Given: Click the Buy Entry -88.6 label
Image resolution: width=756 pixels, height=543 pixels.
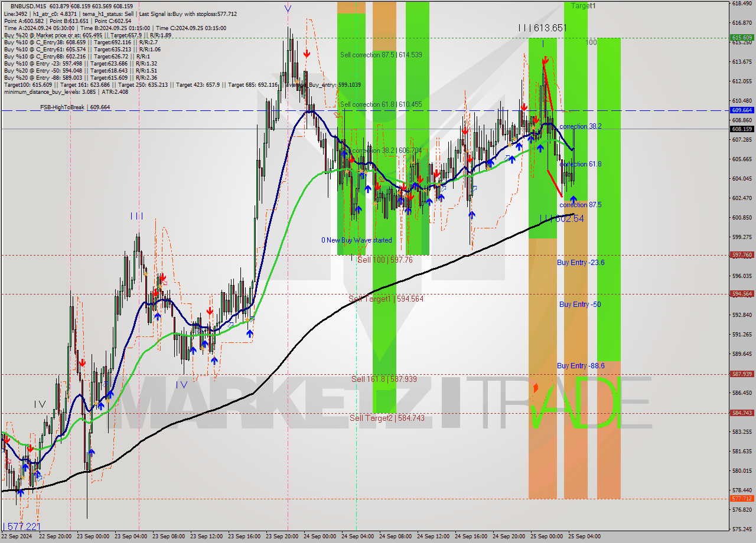Looking at the screenshot, I should tap(580, 366).
